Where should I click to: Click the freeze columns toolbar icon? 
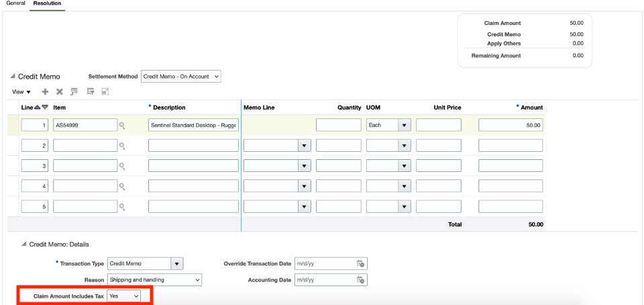pyautogui.click(x=74, y=91)
